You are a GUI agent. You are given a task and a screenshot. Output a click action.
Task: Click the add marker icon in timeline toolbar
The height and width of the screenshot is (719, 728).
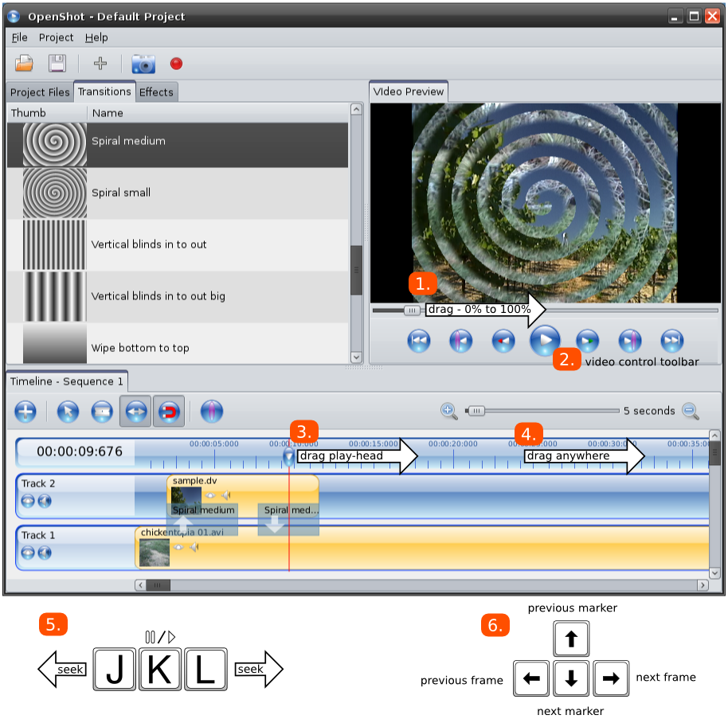[x=211, y=412]
